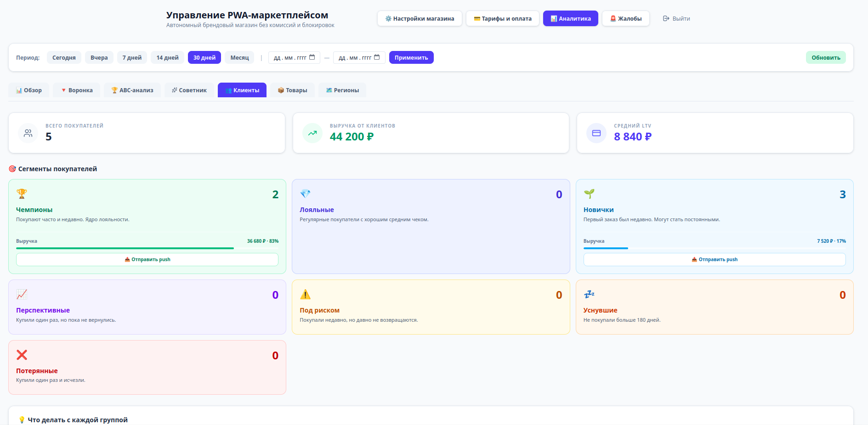Open the calendar picker of start date
Image resolution: width=868 pixels, height=425 pixels.
pyautogui.click(x=312, y=57)
